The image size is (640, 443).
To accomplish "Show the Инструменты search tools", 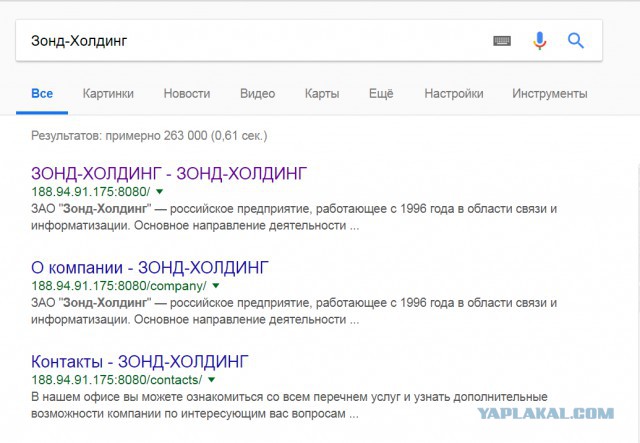I will [x=550, y=93].
